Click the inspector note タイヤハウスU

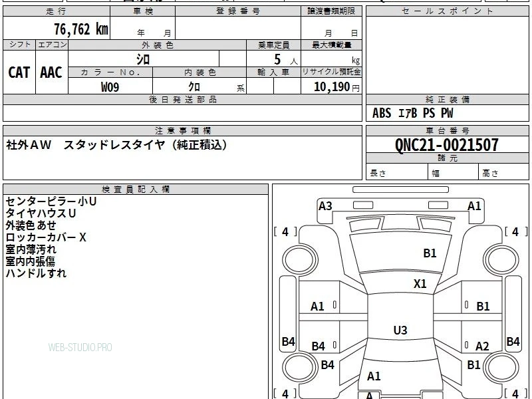(41, 213)
